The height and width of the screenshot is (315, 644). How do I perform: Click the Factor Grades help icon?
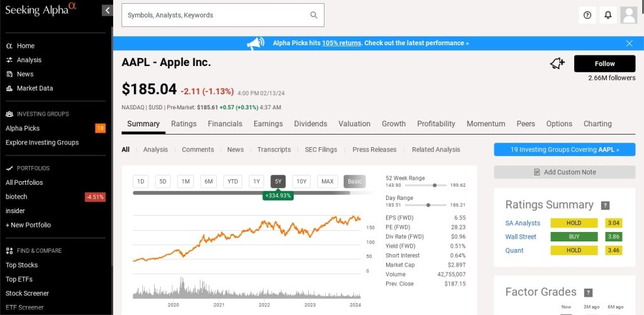pyautogui.click(x=588, y=292)
